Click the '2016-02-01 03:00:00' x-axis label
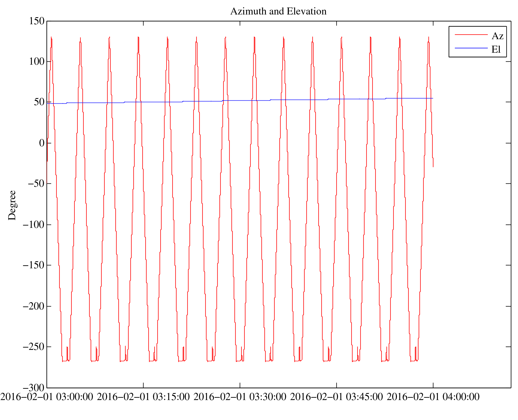The height and width of the screenshot is (420, 518). click(x=47, y=397)
